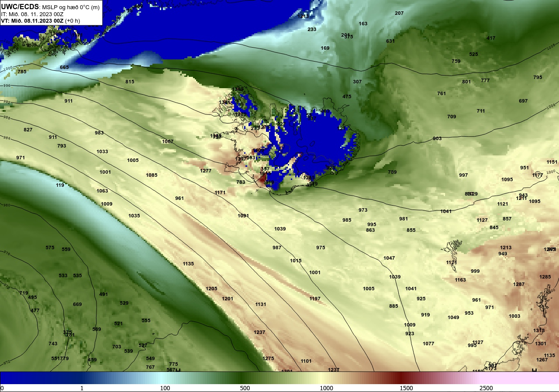Click the map value 1015
This screenshot has width=559, height=392.
296,261
